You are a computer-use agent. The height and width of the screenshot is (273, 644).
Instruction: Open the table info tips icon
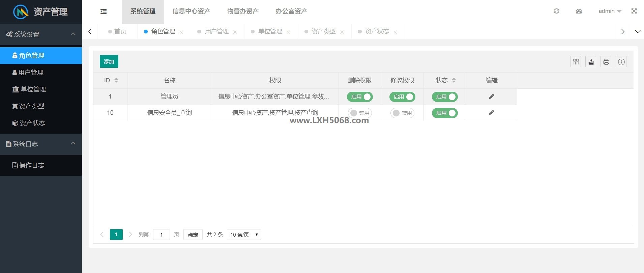pyautogui.click(x=621, y=62)
